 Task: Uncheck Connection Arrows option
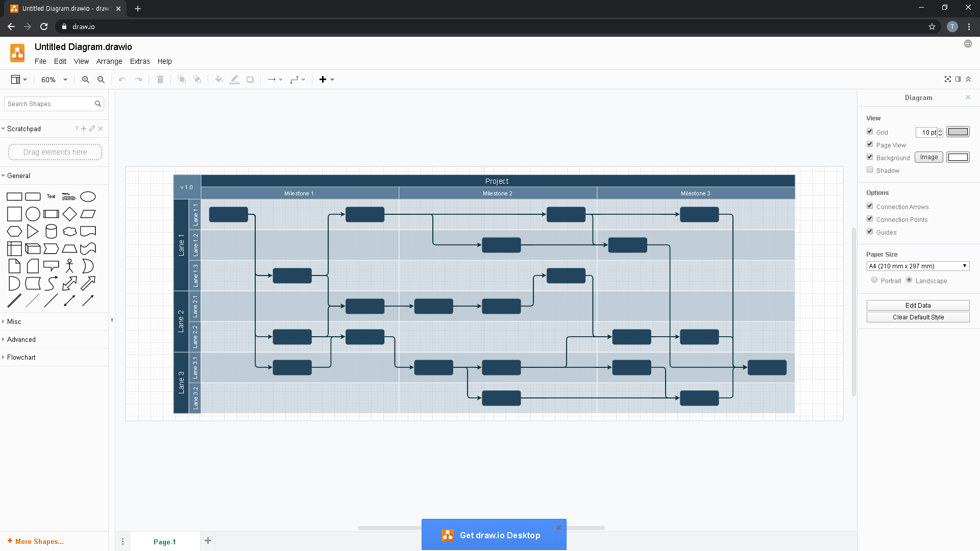[x=870, y=206]
